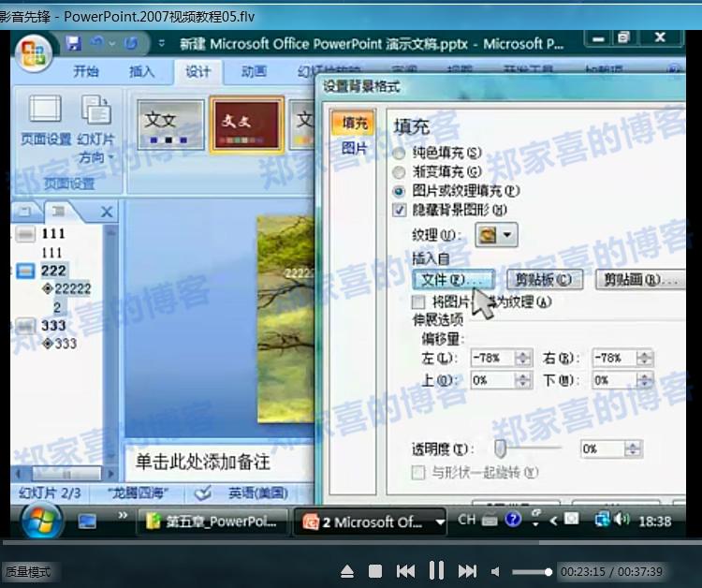Click the CH language indicator in taskbar
The width and height of the screenshot is (702, 588).
(x=466, y=520)
